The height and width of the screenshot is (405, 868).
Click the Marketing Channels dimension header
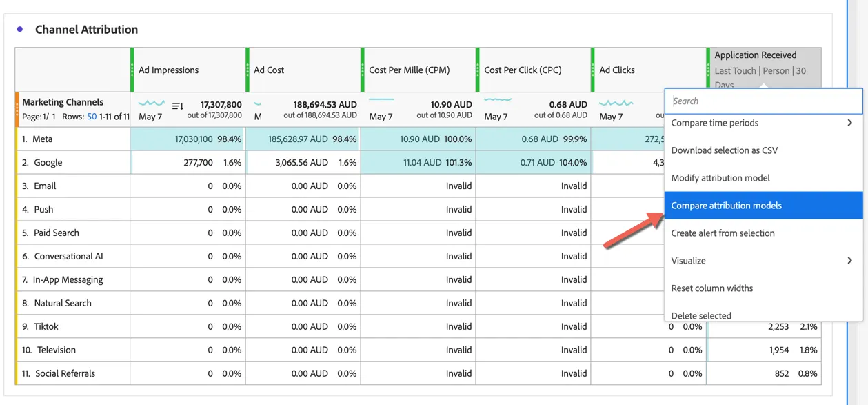63,102
